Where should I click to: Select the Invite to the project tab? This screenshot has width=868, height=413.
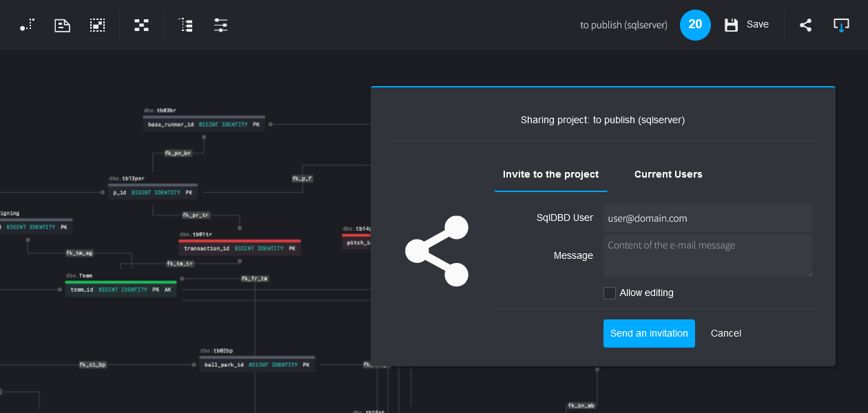click(550, 174)
